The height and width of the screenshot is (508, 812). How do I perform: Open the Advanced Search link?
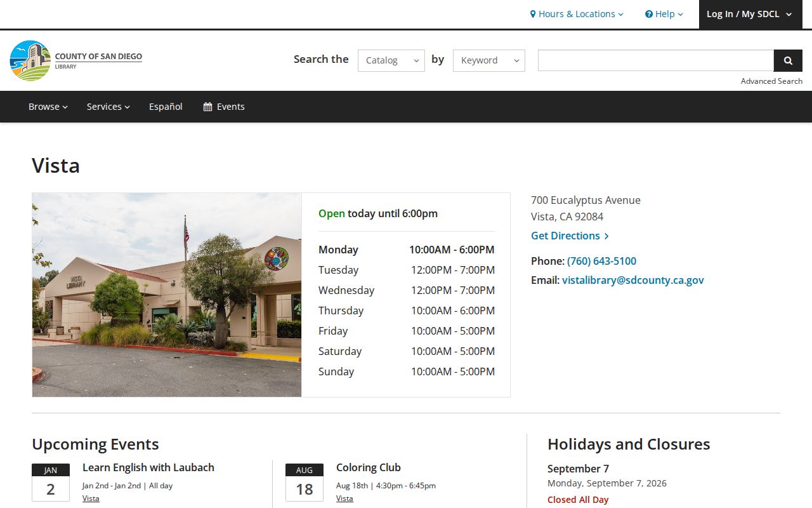pyautogui.click(x=771, y=81)
